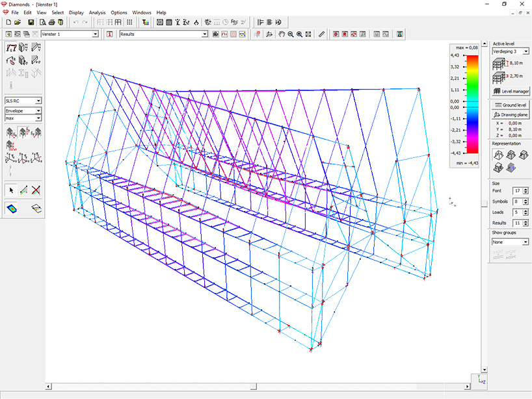Open file using the folder icon
Screen dimensions: 532x399
point(18,22)
